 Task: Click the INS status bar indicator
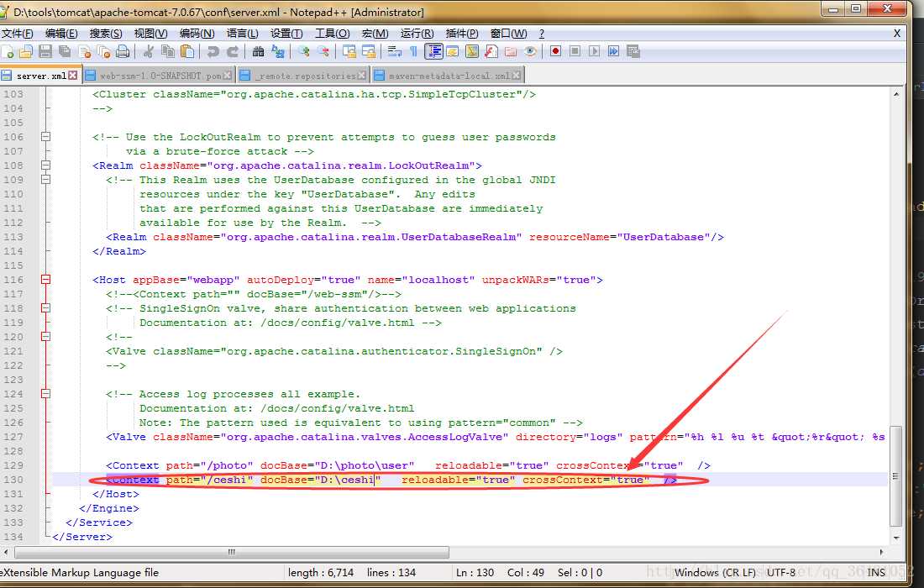(x=875, y=572)
